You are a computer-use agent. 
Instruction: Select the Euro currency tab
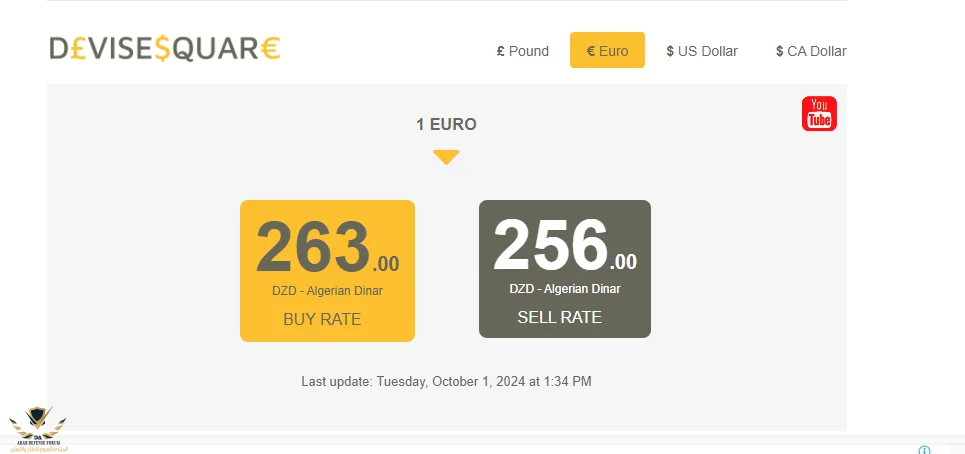tap(607, 51)
